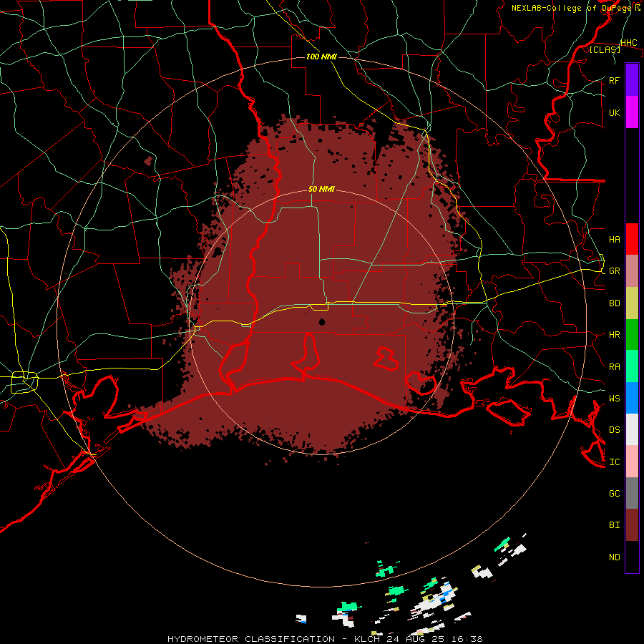Click the BD yellow legend swatch

(x=632, y=303)
